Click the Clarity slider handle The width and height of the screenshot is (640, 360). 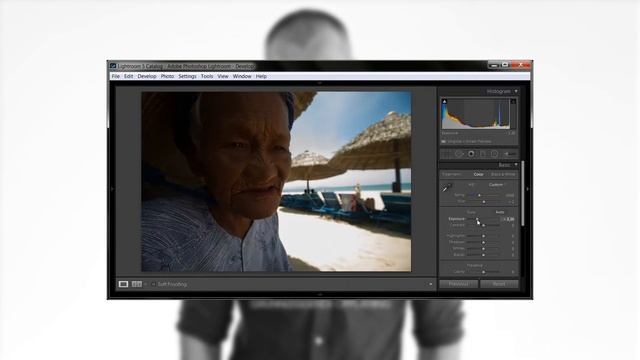[x=484, y=272]
